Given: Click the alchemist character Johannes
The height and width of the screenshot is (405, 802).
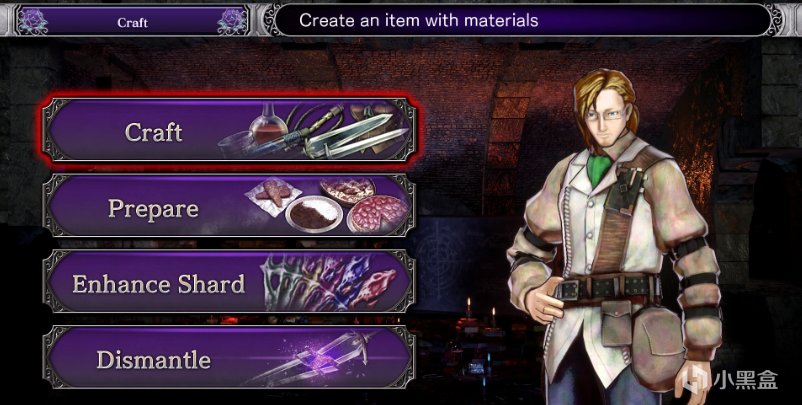Looking at the screenshot, I should tap(616, 235).
